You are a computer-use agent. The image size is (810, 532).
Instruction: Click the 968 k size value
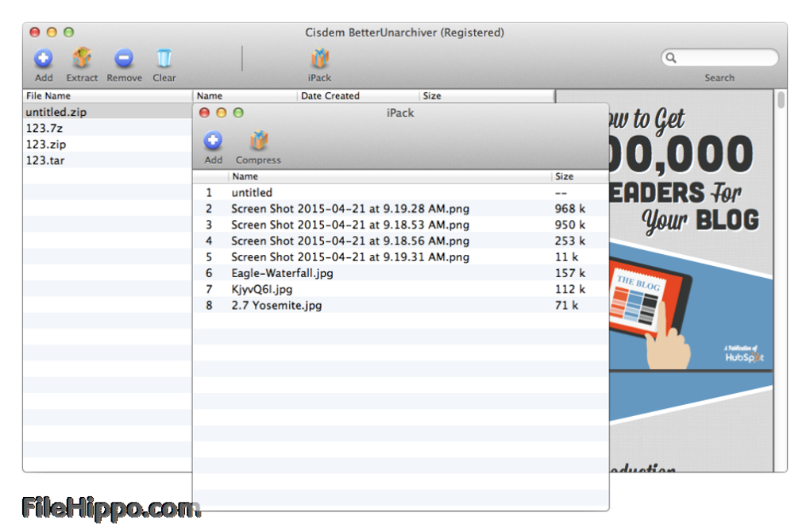pyautogui.click(x=570, y=209)
